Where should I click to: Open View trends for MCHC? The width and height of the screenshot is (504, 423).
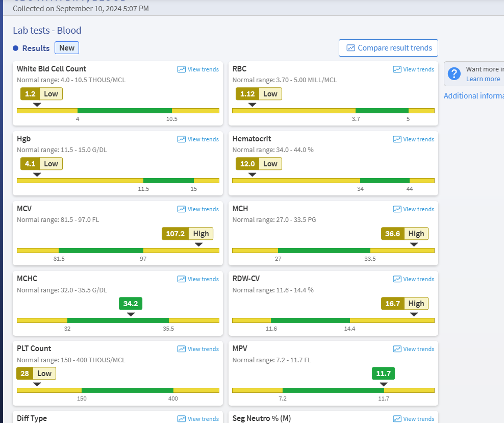point(198,279)
